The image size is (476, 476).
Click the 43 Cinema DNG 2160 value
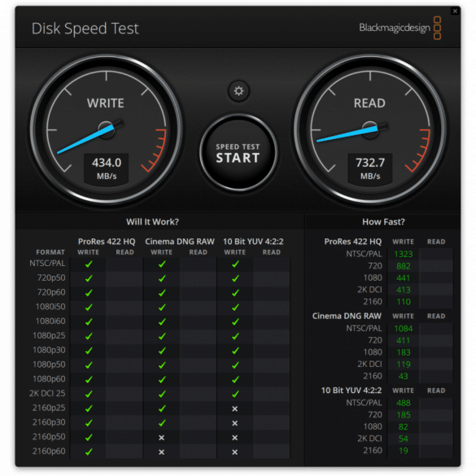(403, 377)
